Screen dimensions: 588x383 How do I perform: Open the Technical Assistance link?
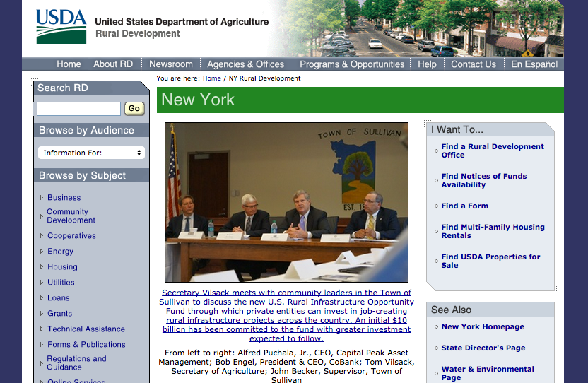pos(86,329)
